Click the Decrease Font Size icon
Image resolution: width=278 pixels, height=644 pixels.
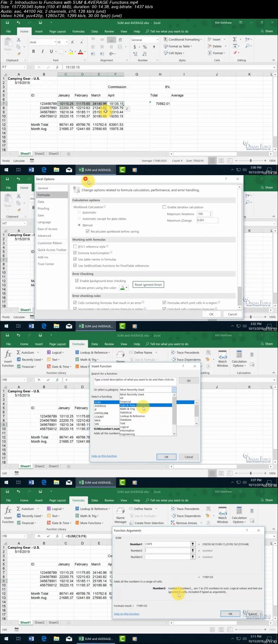[81, 42]
